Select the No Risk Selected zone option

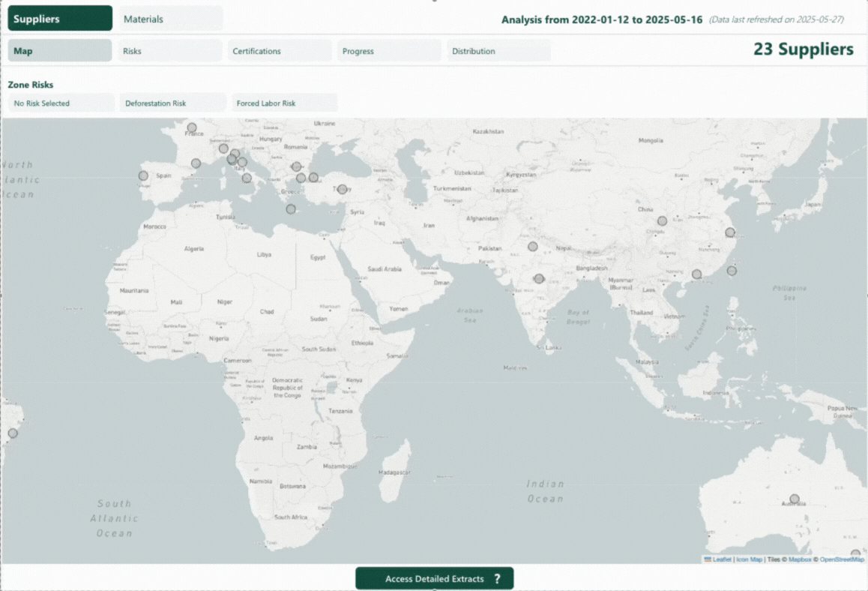click(x=61, y=103)
